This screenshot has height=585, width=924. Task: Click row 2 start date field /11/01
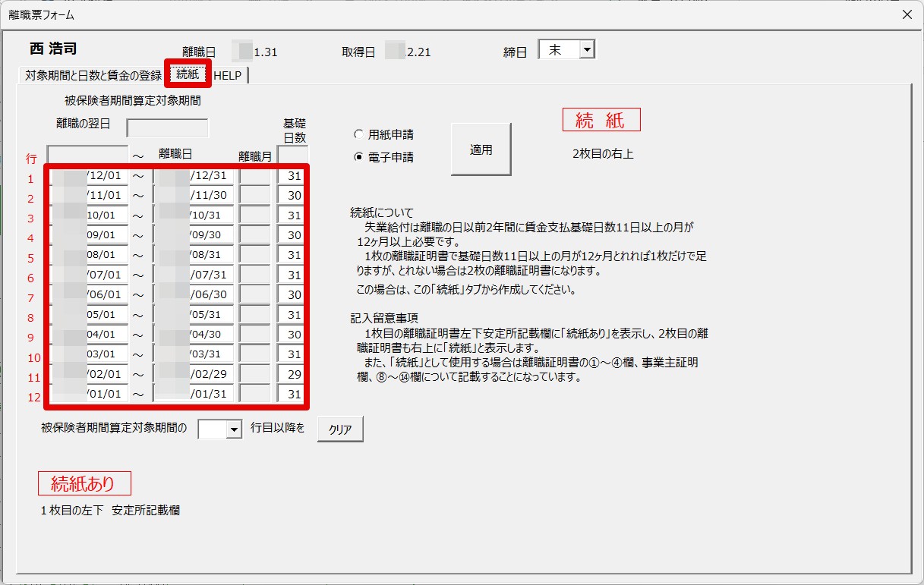click(x=89, y=196)
